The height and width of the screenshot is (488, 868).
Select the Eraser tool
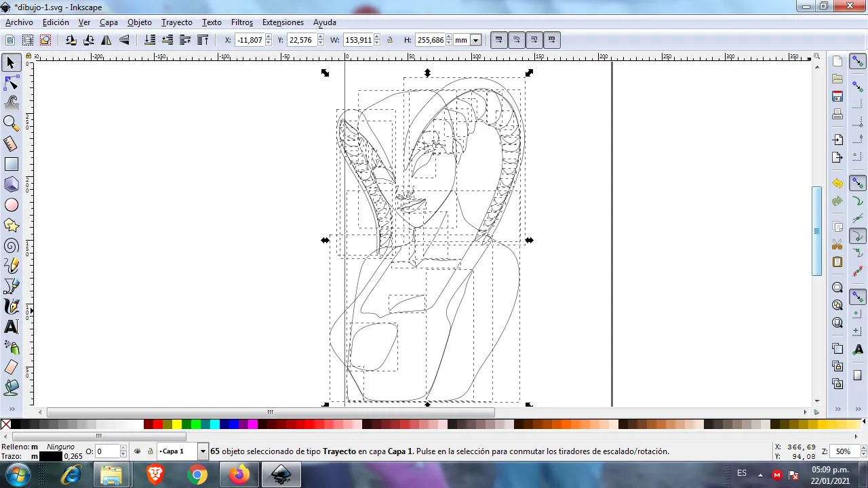11,367
